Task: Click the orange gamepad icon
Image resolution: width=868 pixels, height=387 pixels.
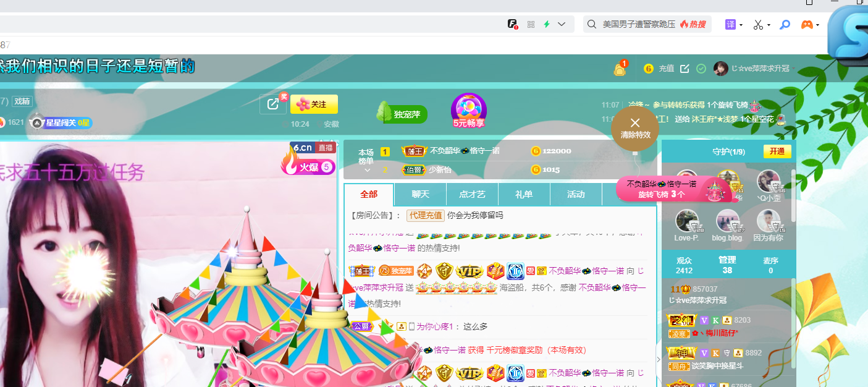Action: point(807,25)
